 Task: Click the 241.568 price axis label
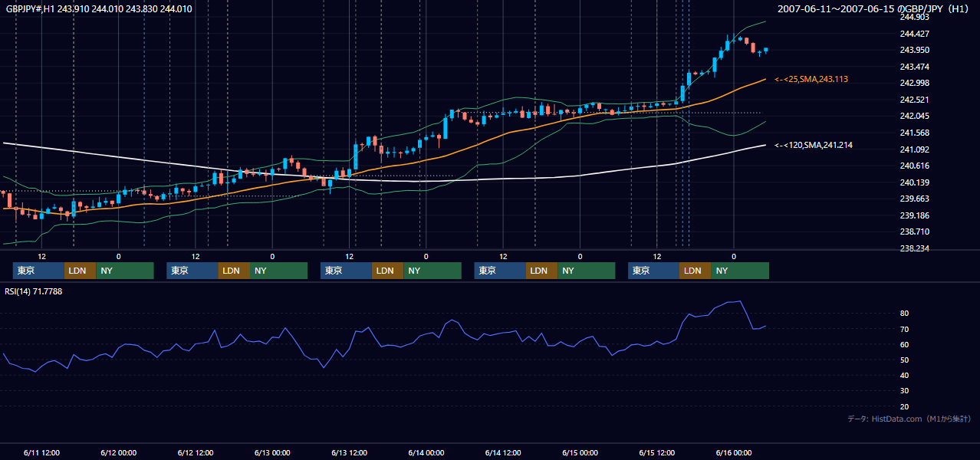click(x=915, y=133)
